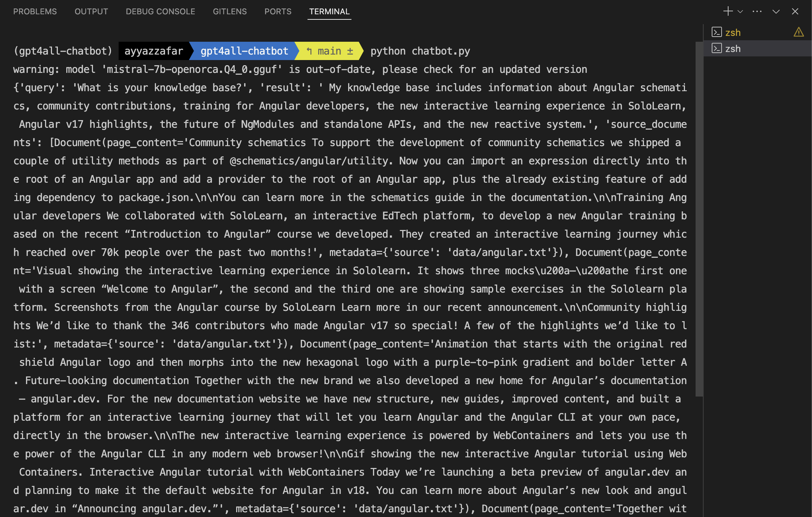Image resolution: width=812 pixels, height=517 pixels.
Task: Close the terminal panel with X
Action: 795,12
